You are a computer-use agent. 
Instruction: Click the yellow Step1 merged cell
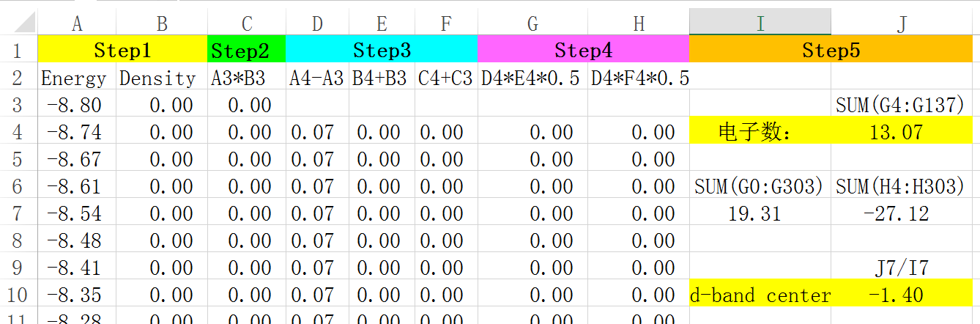pos(122,51)
